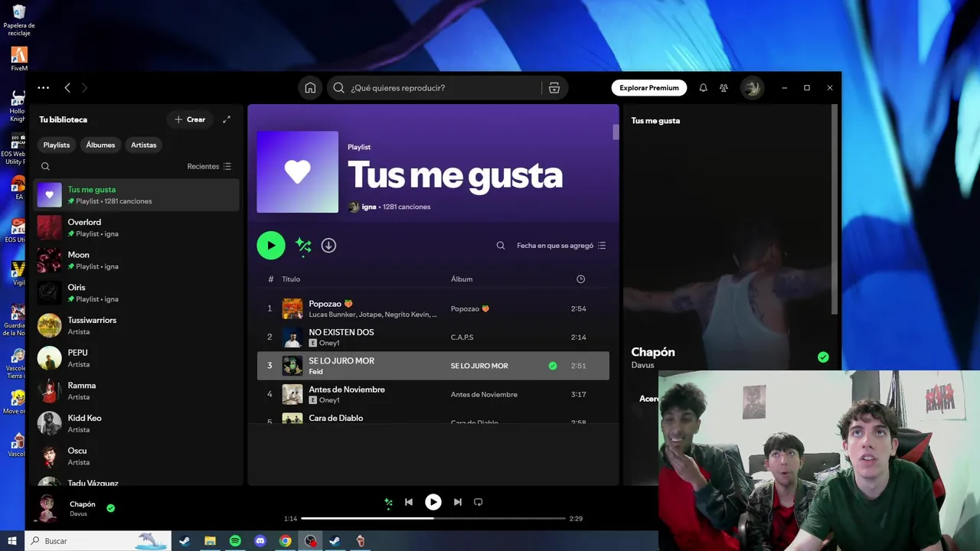Open notifications bell
This screenshot has height=551, width=980.
pyautogui.click(x=703, y=88)
